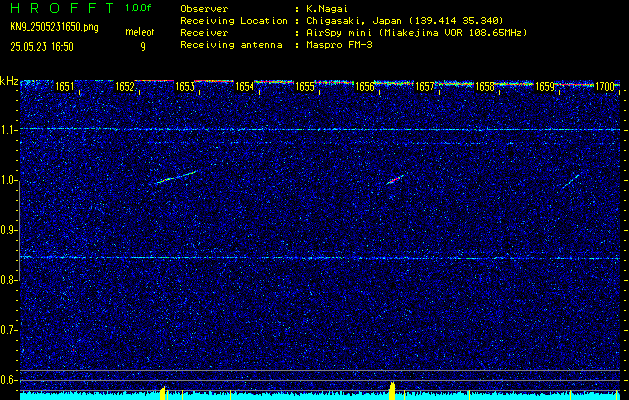This screenshot has width=629, height=400.
Task: Click the 1657 time marker
Action: 424,87
